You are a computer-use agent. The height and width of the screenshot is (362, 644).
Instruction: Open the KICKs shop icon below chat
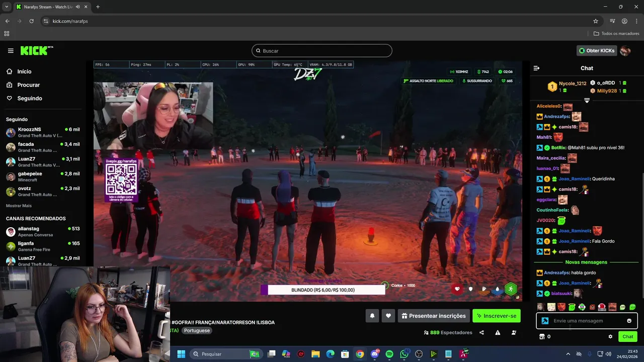(x=542, y=336)
